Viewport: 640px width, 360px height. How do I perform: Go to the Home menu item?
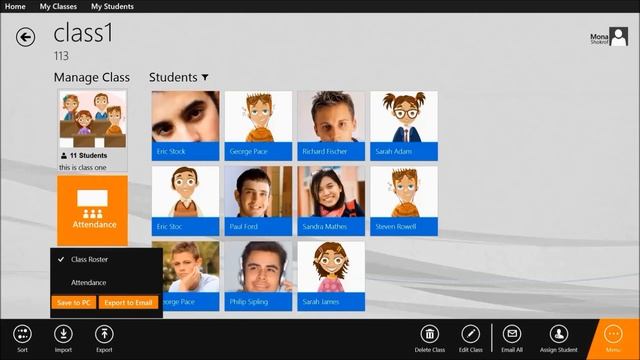coord(15,6)
